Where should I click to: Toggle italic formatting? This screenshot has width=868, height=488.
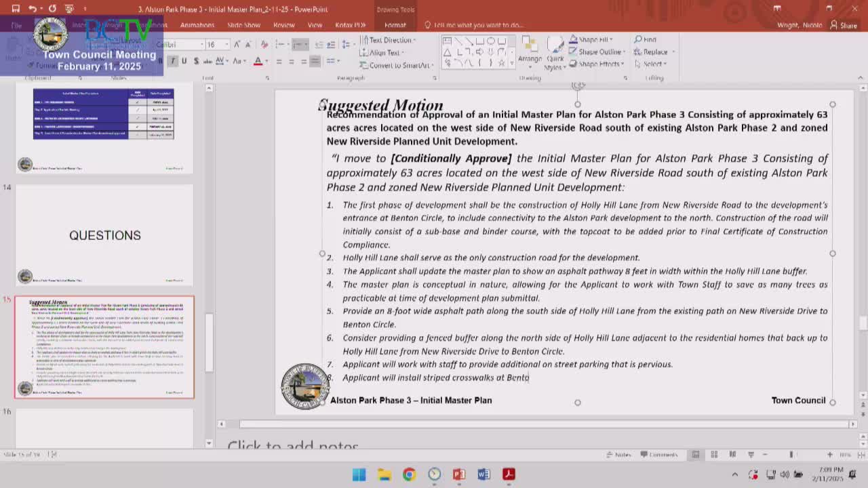[x=172, y=61]
